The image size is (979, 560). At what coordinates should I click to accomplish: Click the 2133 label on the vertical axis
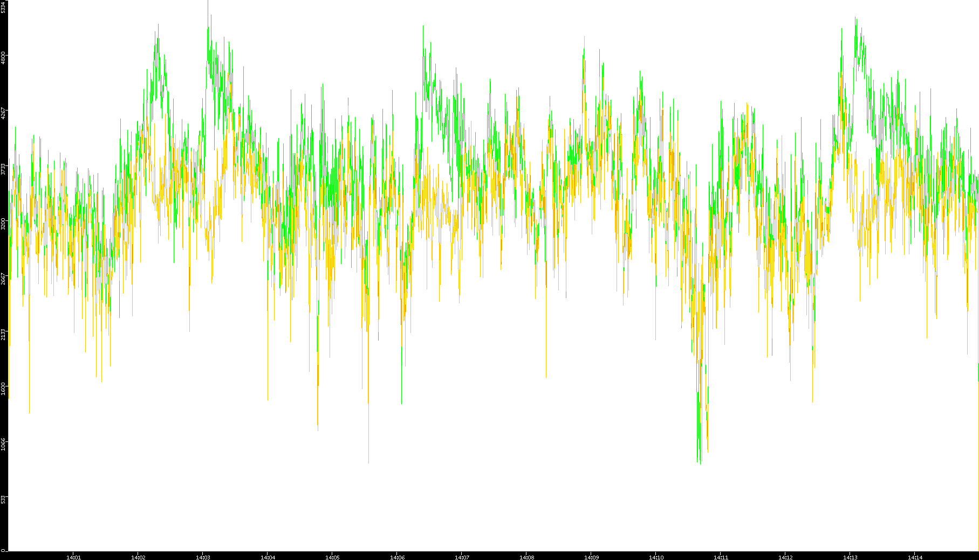(4, 334)
